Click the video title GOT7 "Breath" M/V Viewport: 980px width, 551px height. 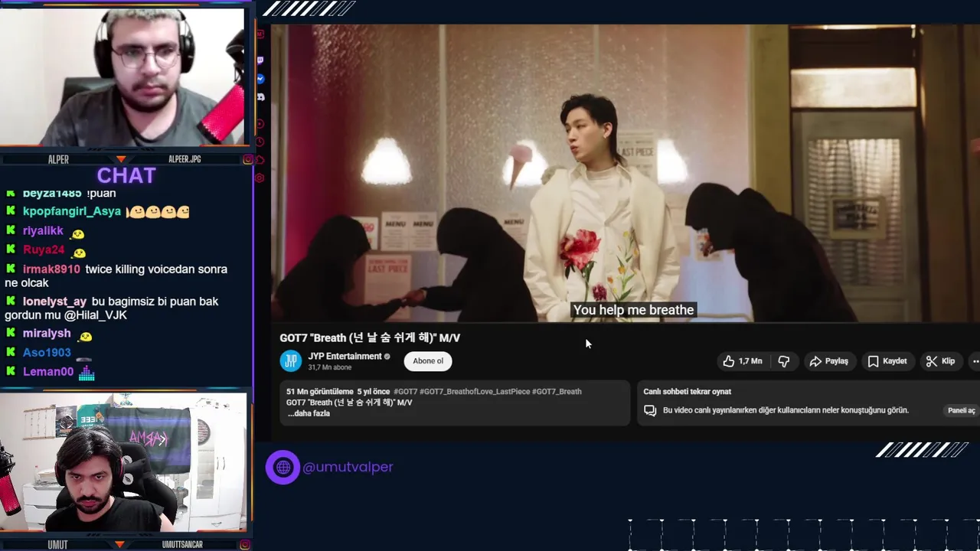coord(370,337)
